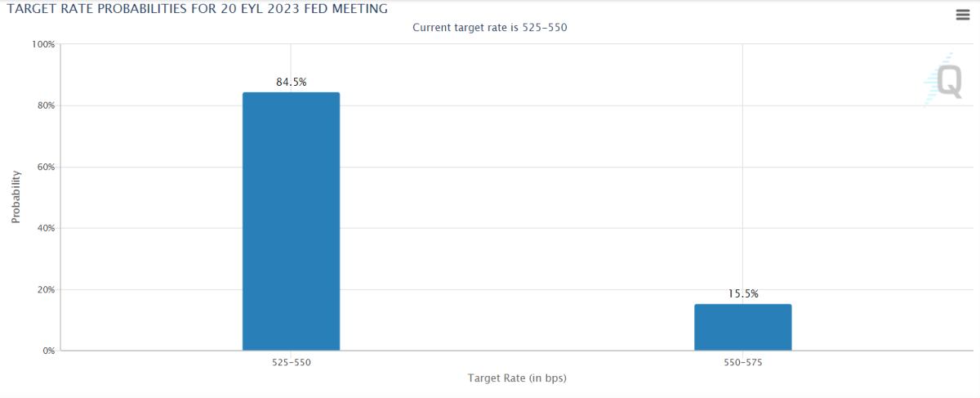
Task: Click the 80% y-axis tick label
Action: [44, 105]
